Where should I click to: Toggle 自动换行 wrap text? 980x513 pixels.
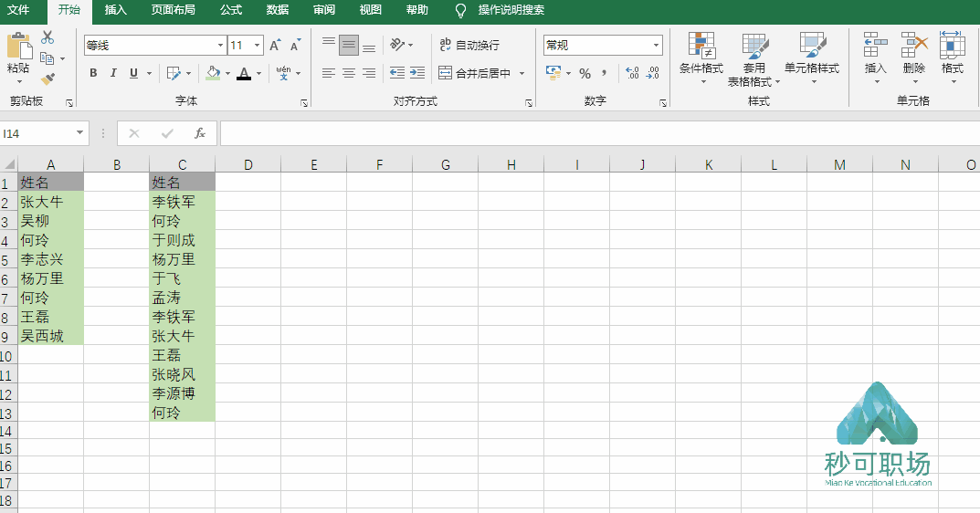[469, 45]
